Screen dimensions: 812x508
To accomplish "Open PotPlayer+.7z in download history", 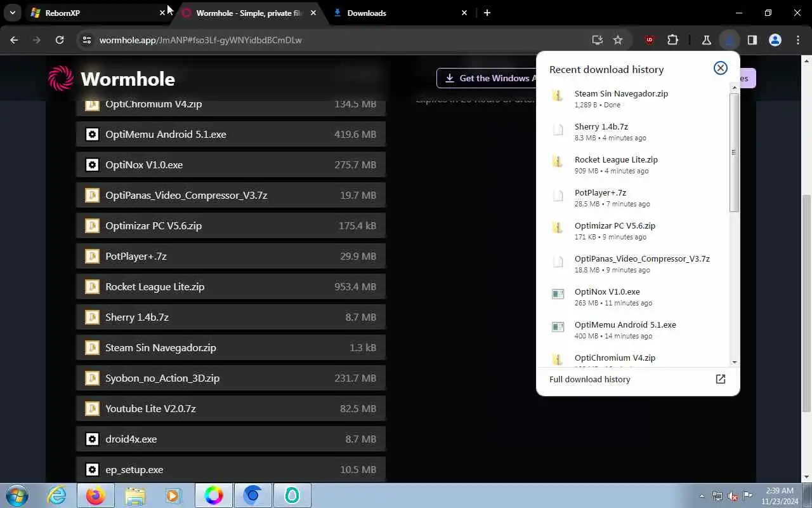I will click(634, 197).
